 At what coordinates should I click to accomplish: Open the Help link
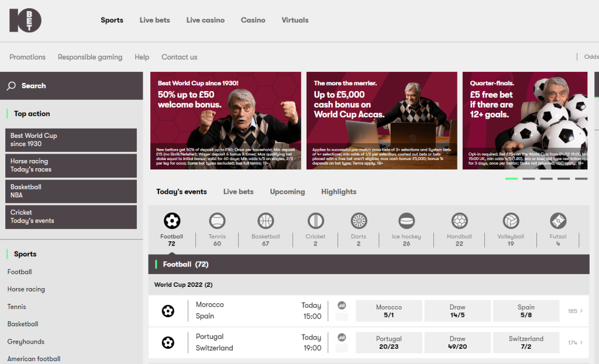coord(142,57)
